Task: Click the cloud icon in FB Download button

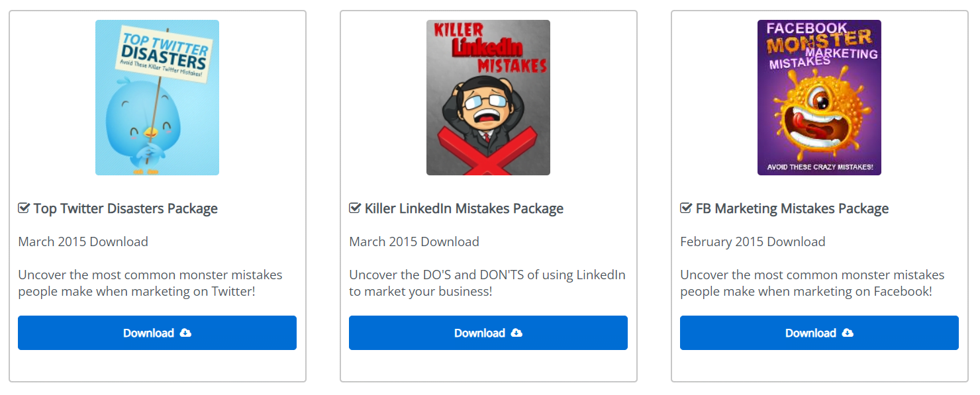Action: (x=848, y=333)
